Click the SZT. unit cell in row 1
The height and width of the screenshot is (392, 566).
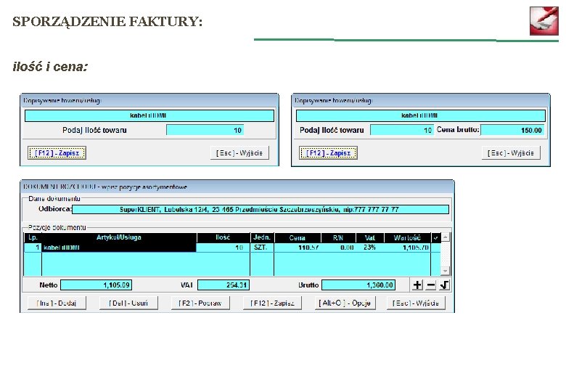tap(262, 248)
